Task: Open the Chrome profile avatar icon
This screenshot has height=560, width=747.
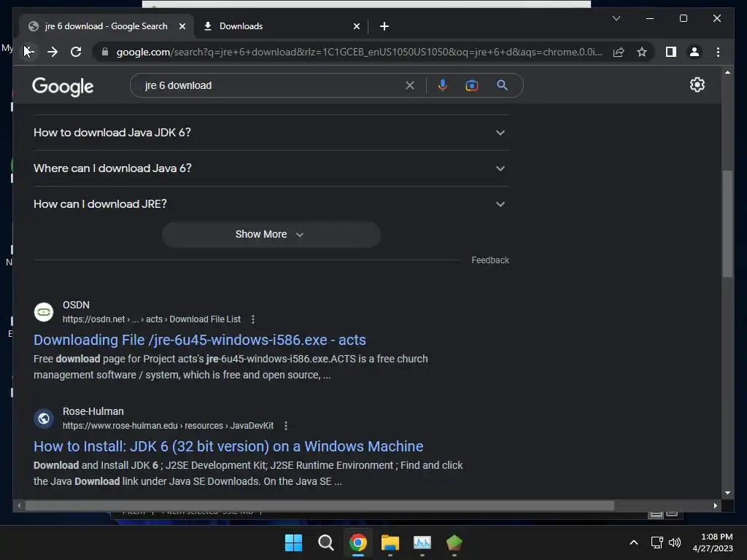Action: [x=694, y=52]
